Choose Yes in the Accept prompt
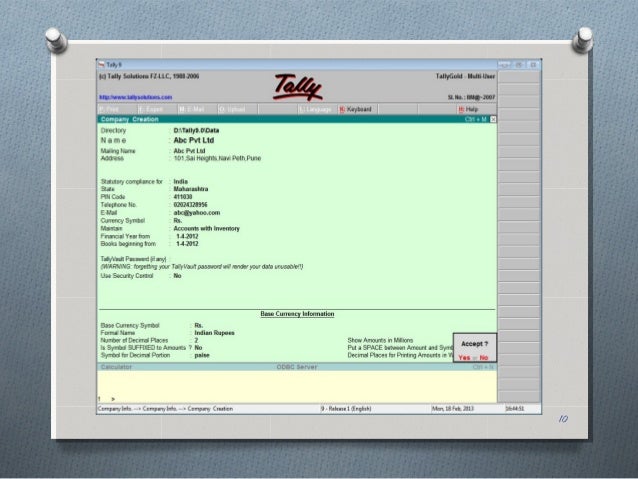638x479 pixels. click(x=464, y=358)
